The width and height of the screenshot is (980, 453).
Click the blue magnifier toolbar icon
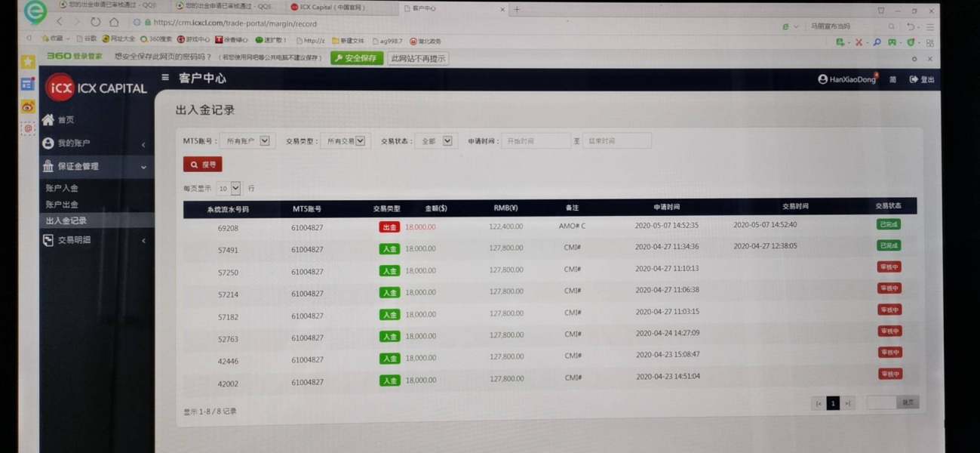[x=877, y=42]
